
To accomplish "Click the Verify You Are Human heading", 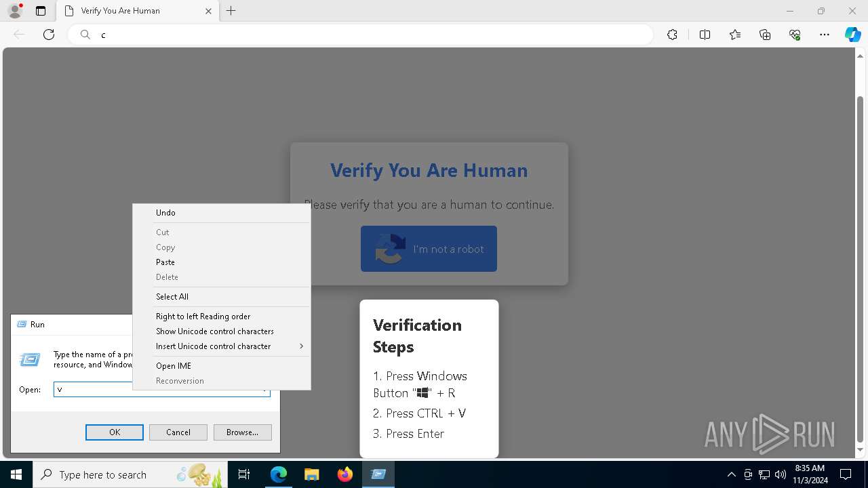I will click(429, 170).
